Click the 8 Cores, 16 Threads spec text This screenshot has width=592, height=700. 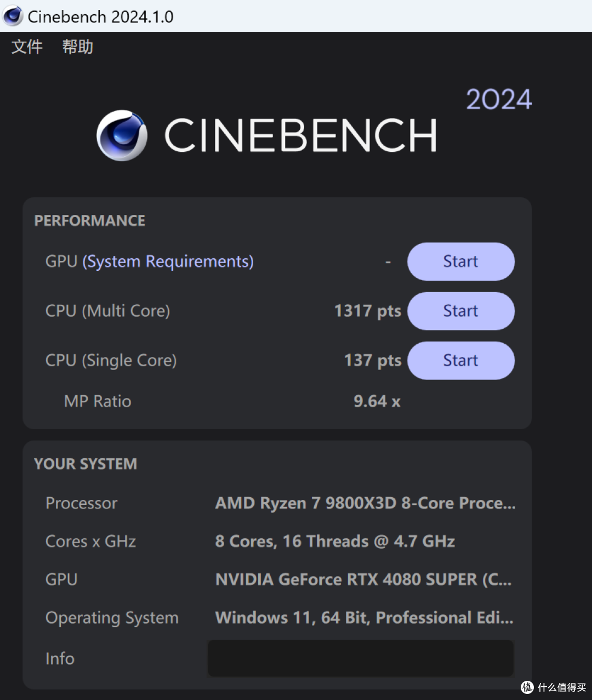point(335,541)
